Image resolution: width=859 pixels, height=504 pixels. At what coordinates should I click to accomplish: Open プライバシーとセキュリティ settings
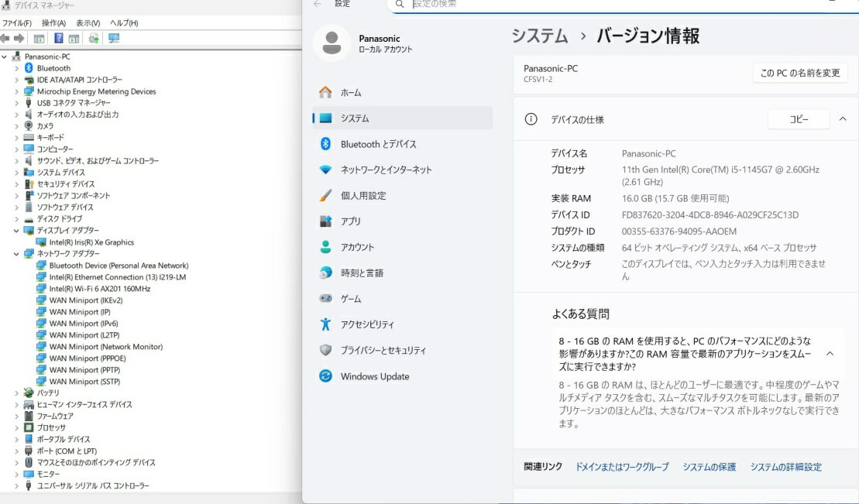[383, 351]
